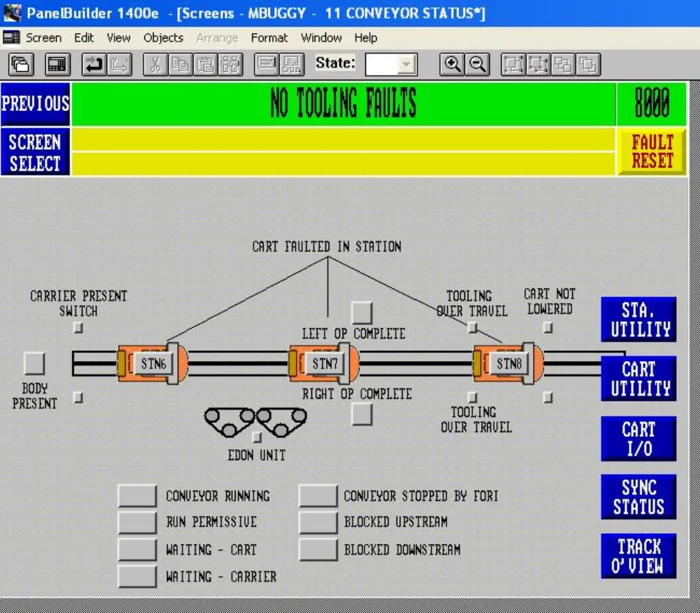Click the Zoom Out magnifier icon
700x613 pixels.
[x=476, y=64]
